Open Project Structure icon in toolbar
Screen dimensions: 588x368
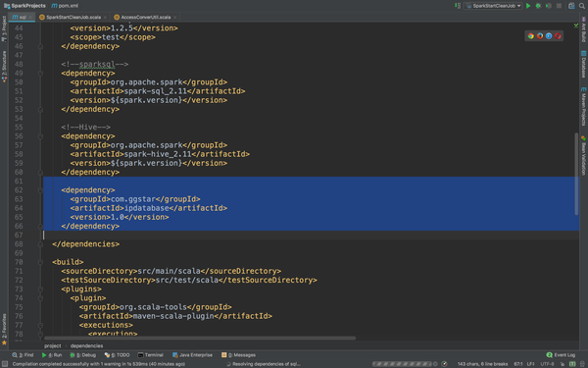point(571,6)
